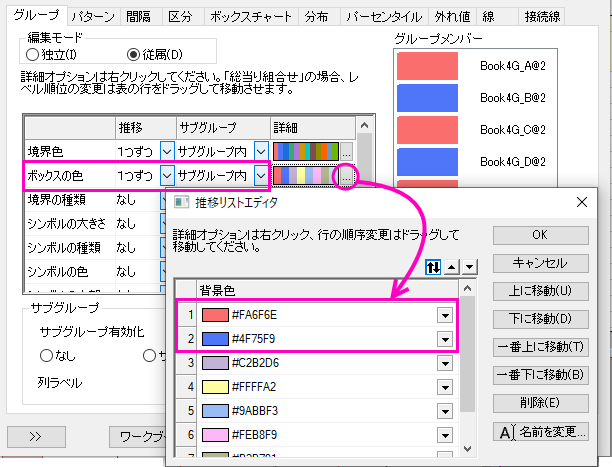Click the 下に移動(D) button

coord(541,319)
